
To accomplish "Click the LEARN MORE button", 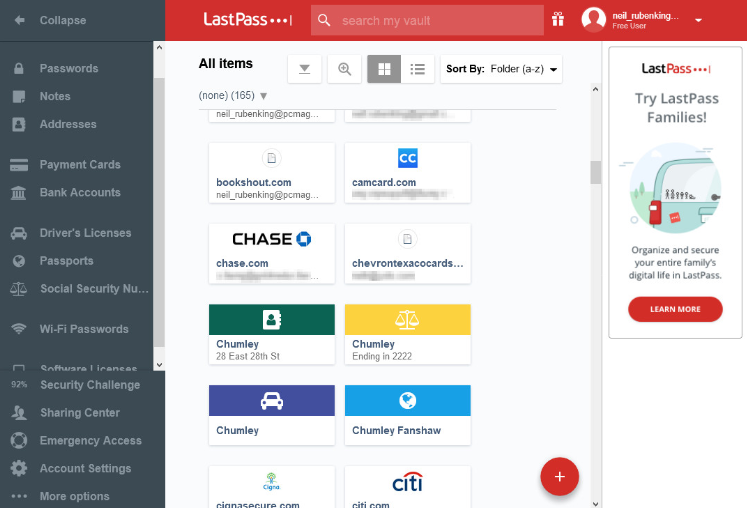I will [x=675, y=309].
